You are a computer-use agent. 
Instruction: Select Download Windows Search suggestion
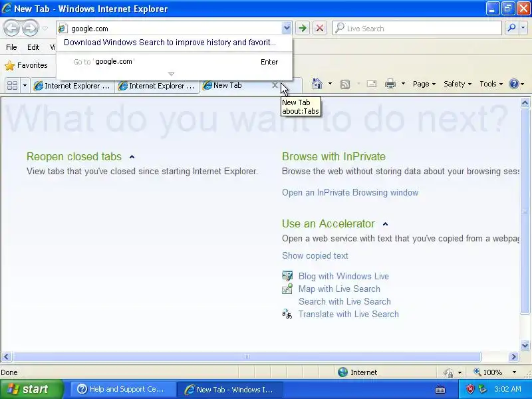point(170,43)
